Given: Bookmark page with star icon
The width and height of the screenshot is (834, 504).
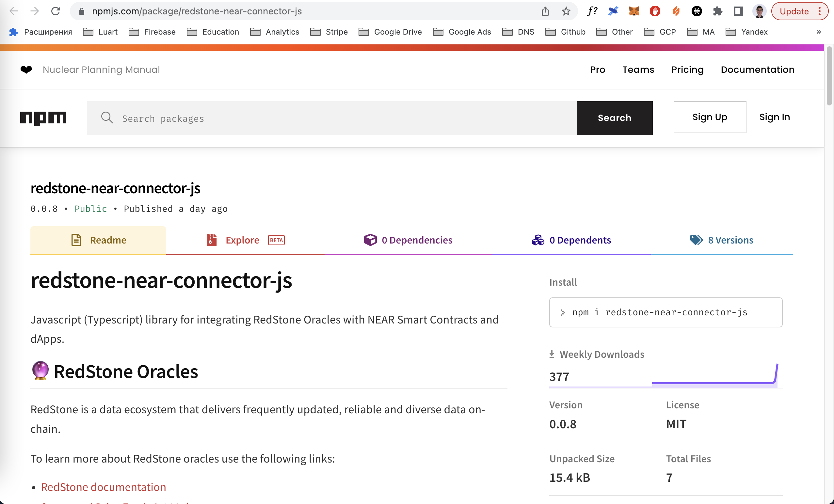Looking at the screenshot, I should (x=566, y=11).
